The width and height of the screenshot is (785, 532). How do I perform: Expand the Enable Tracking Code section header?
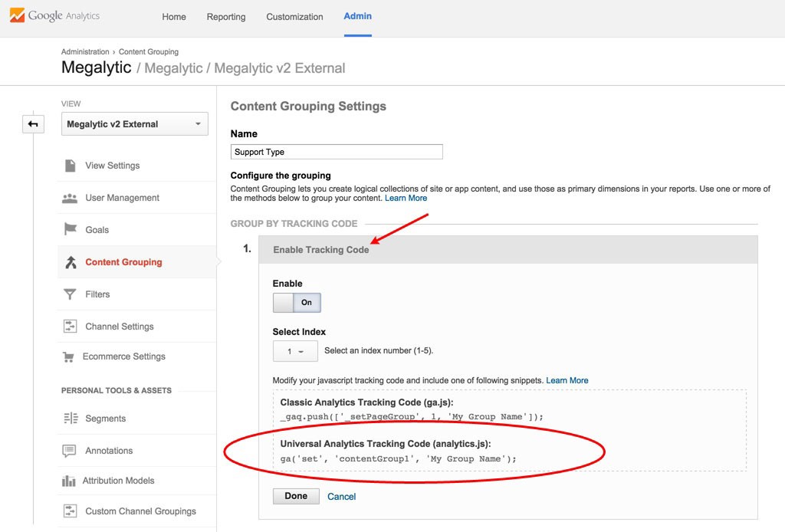[x=322, y=249]
